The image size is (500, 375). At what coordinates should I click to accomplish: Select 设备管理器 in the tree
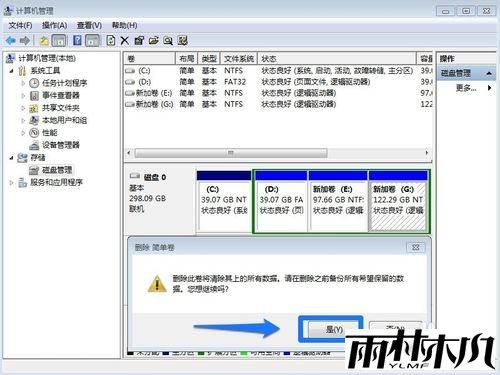61,145
